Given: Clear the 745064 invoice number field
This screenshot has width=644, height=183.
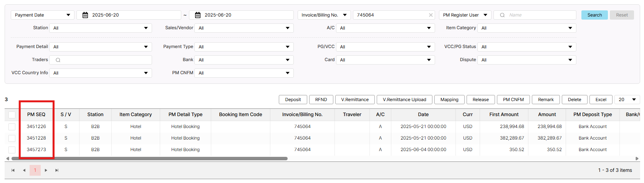Looking at the screenshot, I should pos(430,15).
